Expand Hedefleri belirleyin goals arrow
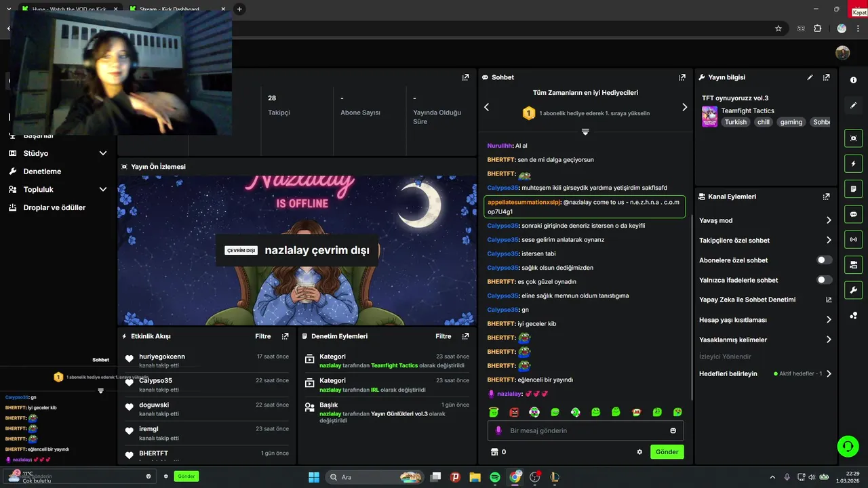868x488 pixels. point(829,373)
